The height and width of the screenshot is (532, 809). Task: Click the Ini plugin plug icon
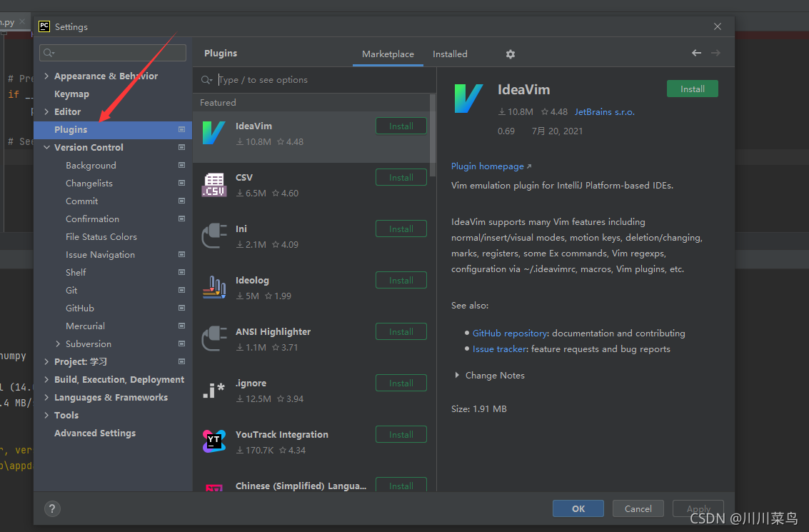click(x=213, y=236)
